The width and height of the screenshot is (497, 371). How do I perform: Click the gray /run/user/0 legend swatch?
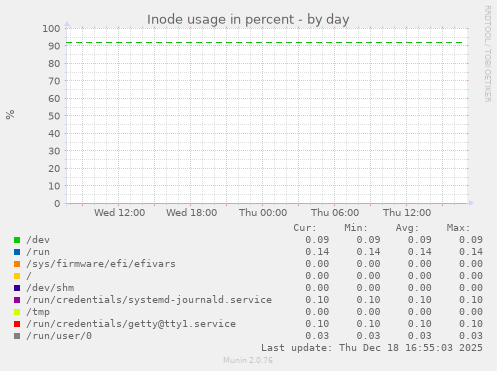(17, 336)
